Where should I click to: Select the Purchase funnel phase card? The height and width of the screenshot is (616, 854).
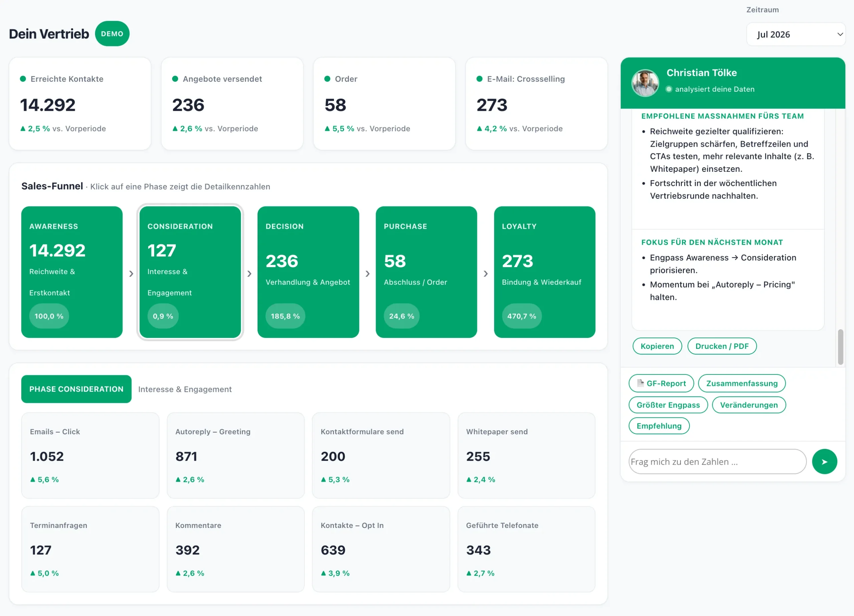(x=426, y=272)
